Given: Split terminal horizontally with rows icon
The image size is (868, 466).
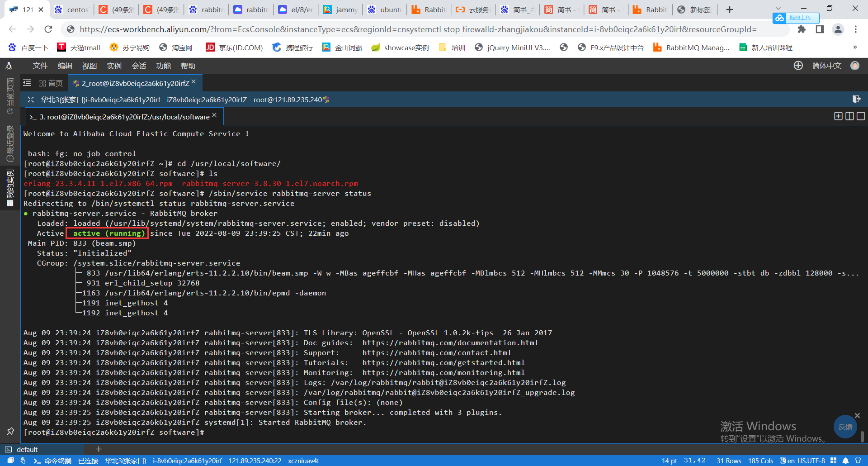Looking at the screenshot, I should (x=861, y=116).
